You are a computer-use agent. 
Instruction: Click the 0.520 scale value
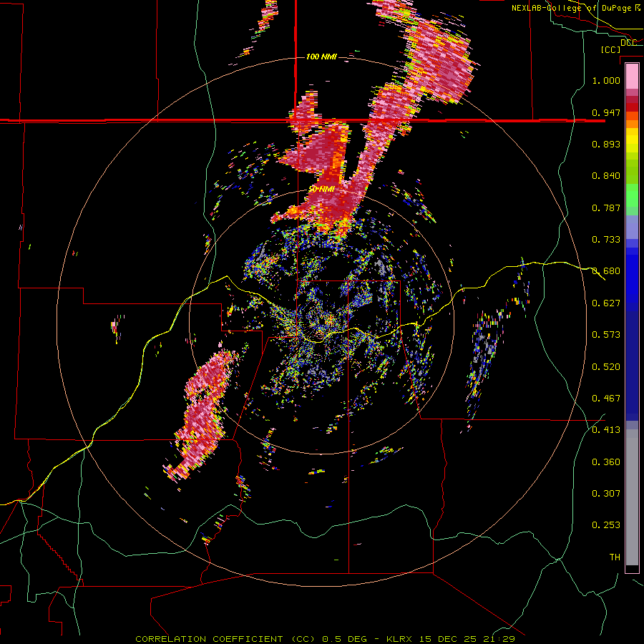[606, 367]
